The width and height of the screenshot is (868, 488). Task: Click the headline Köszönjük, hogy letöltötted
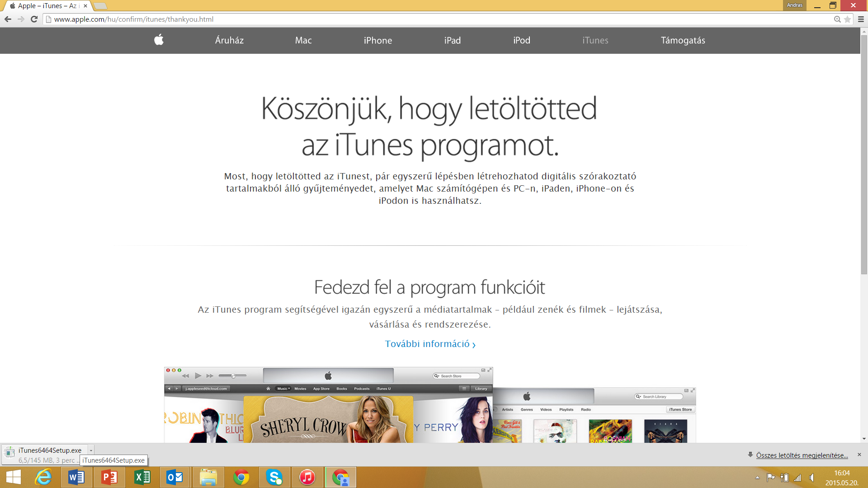pos(429,109)
